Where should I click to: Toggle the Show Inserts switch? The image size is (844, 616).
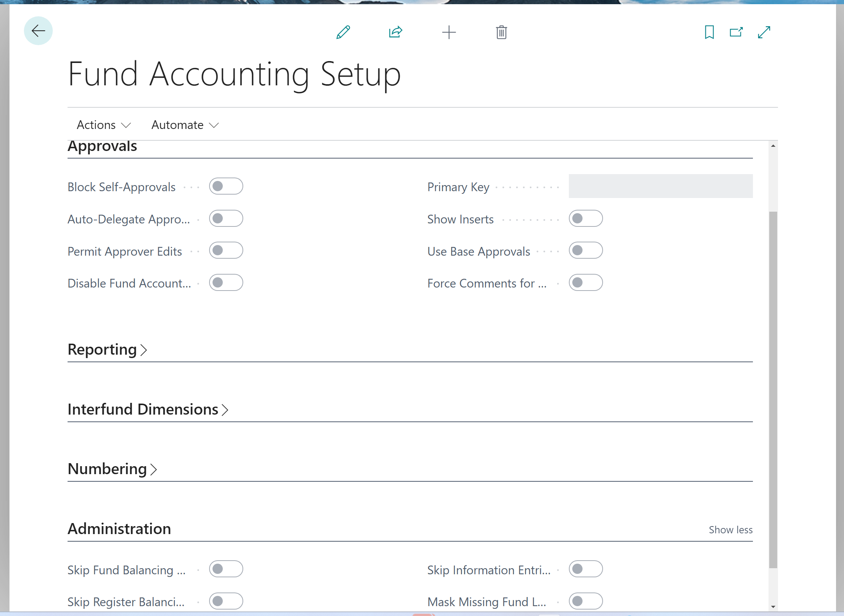585,218
